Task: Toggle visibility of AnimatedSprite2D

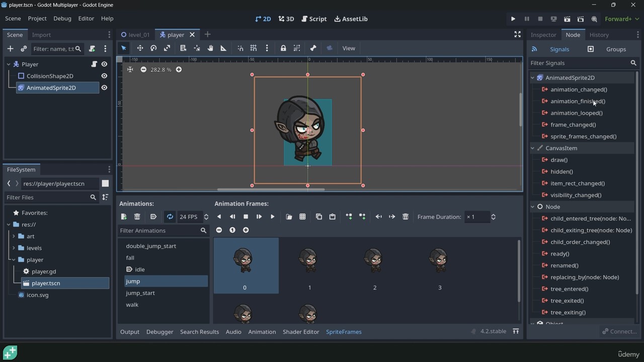Action: (104, 87)
